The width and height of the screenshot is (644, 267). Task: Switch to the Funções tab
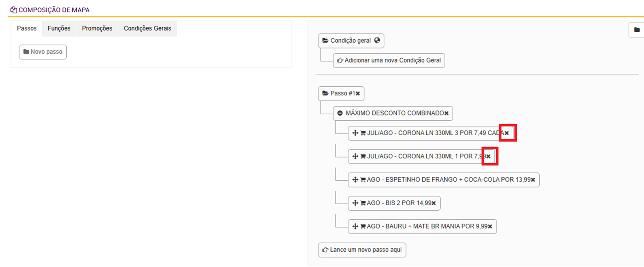[59, 28]
